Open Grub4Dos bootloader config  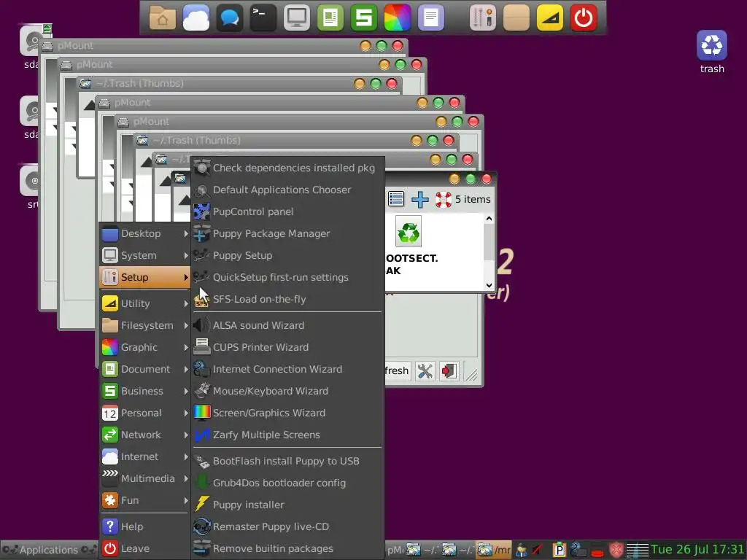(x=287, y=483)
